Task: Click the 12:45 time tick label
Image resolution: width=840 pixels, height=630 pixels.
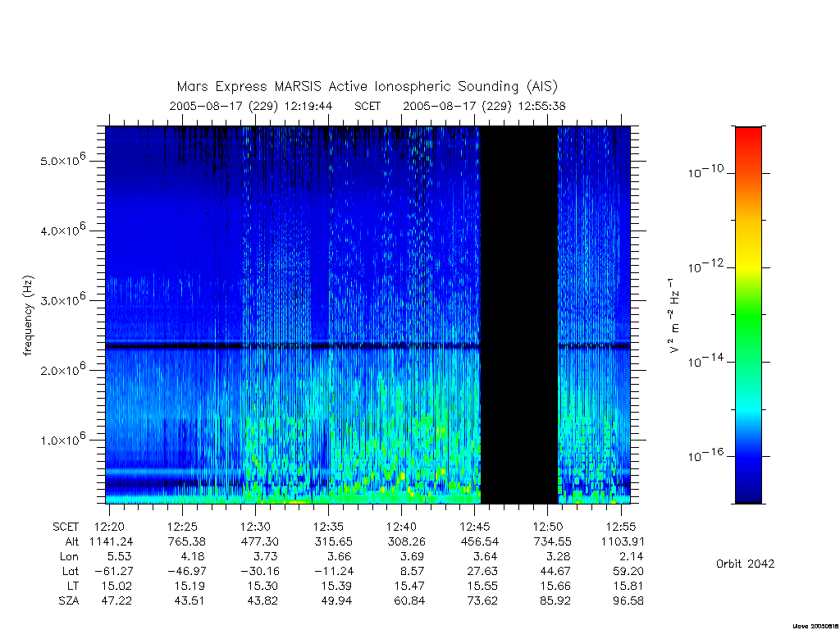Action: click(475, 527)
